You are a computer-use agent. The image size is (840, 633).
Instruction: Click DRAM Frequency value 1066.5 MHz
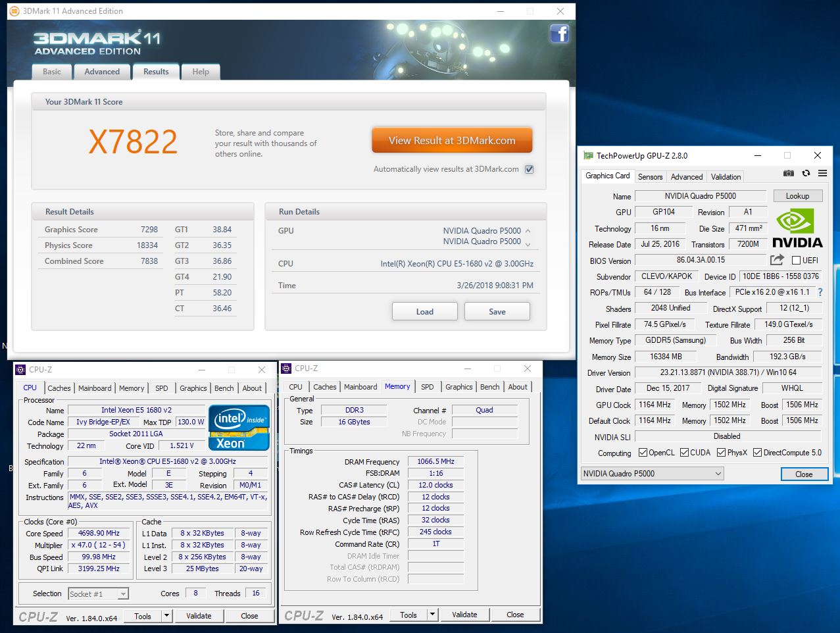435,462
